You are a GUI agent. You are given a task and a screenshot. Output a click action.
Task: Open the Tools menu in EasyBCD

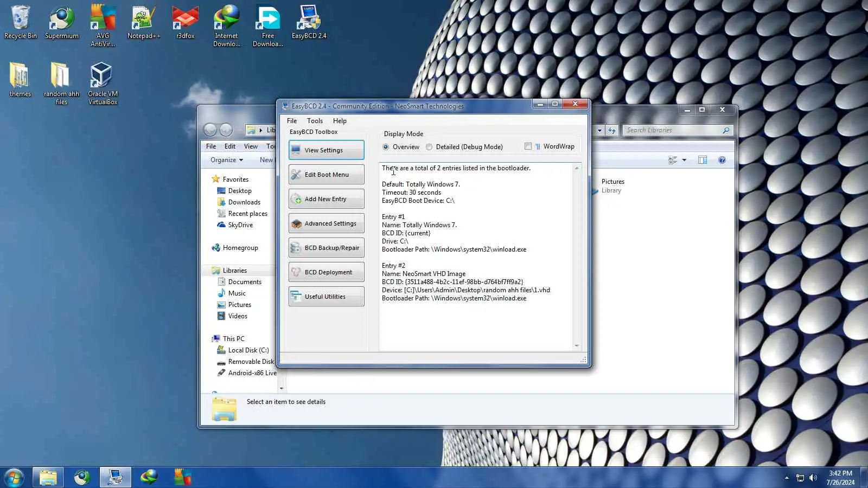coord(315,121)
